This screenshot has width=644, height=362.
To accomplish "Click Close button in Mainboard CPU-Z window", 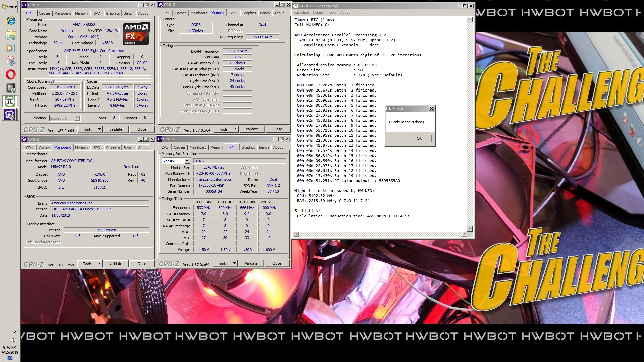I will 142,264.
